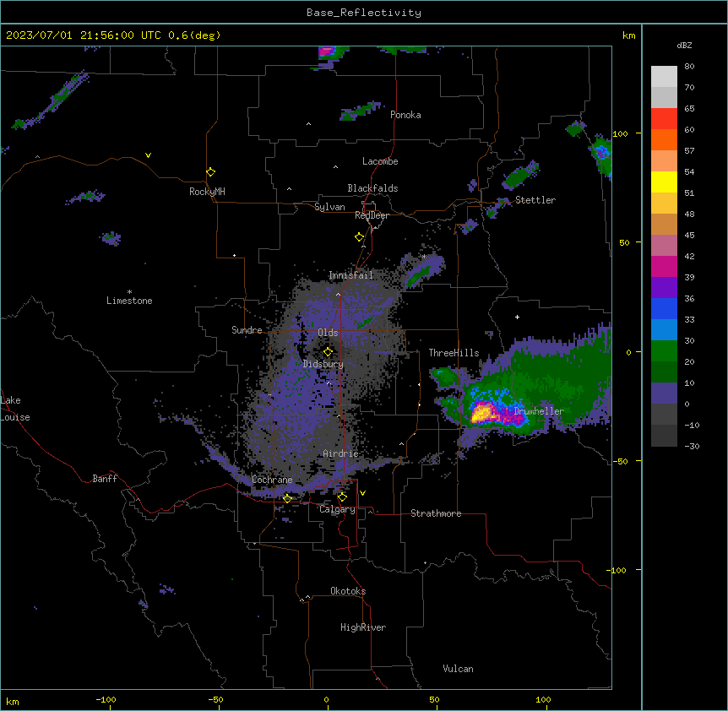This screenshot has height=711, width=728.
Task: Click the 2023/07/01 21:56:00 UTC timestamp
Action: click(113, 35)
